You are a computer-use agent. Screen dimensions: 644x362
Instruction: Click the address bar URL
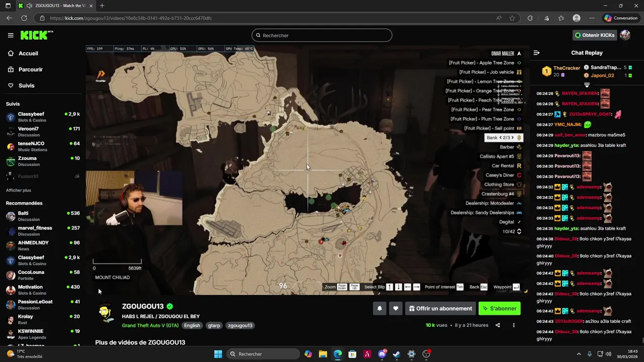[x=131, y=18]
